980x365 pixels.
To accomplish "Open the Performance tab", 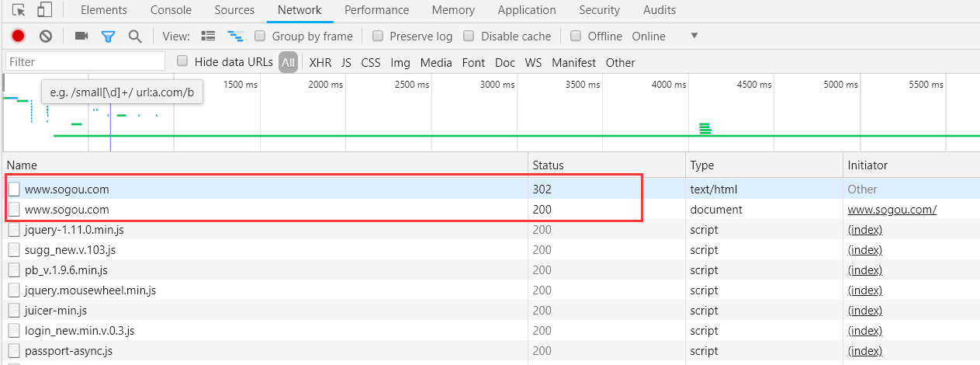I will pyautogui.click(x=376, y=10).
